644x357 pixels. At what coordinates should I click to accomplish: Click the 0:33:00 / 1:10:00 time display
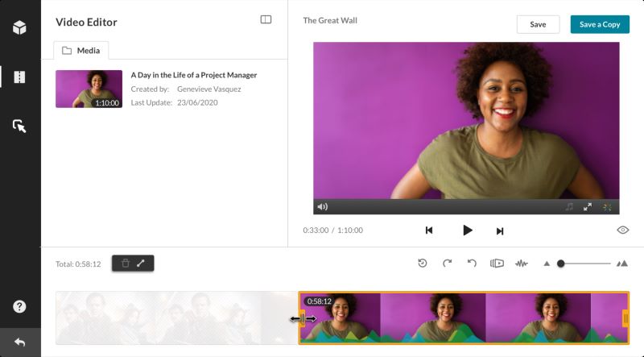pos(332,230)
